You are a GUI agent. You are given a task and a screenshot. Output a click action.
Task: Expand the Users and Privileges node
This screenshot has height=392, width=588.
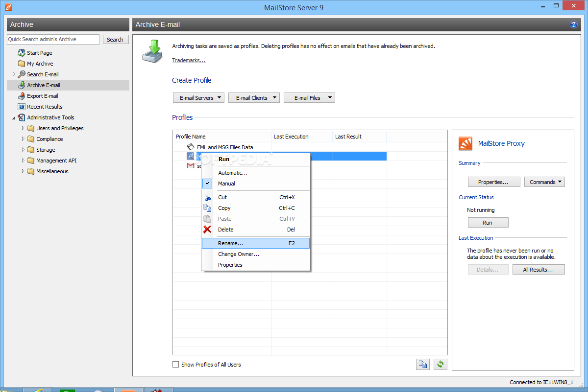(23, 128)
